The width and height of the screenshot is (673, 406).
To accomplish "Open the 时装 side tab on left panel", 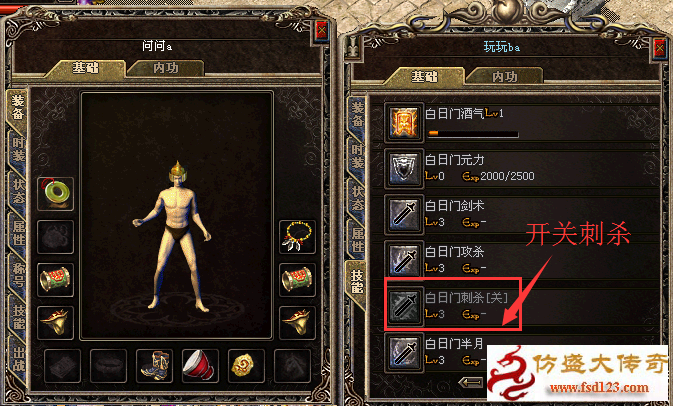I will tap(18, 149).
